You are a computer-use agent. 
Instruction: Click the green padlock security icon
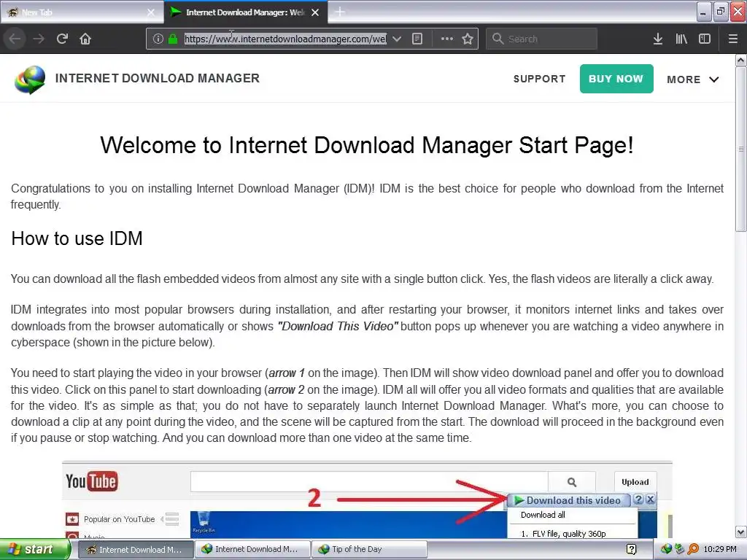pyautogui.click(x=173, y=39)
